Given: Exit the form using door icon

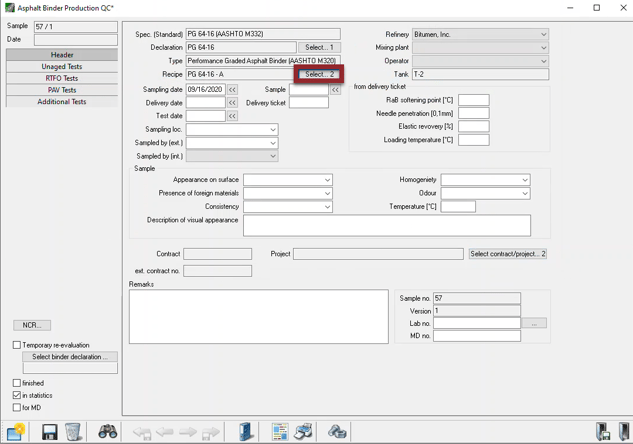Looking at the screenshot, I should point(624,432).
